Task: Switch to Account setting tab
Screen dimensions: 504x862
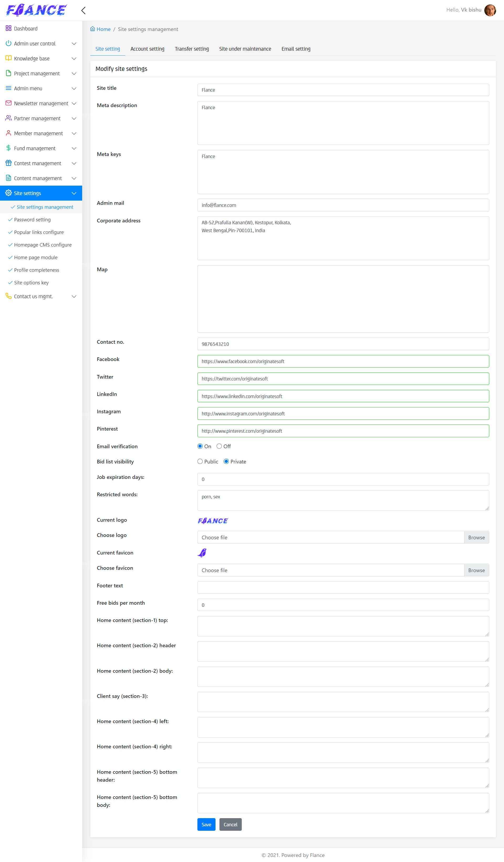Action: pos(147,49)
